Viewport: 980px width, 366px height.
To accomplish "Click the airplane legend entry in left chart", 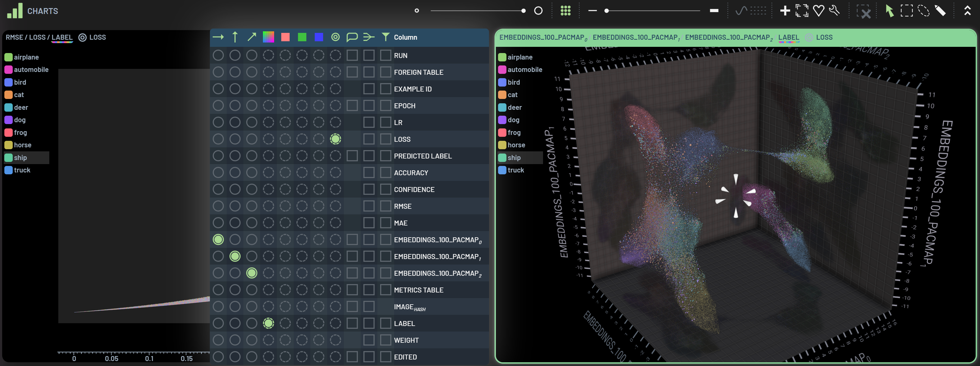I will [x=26, y=57].
